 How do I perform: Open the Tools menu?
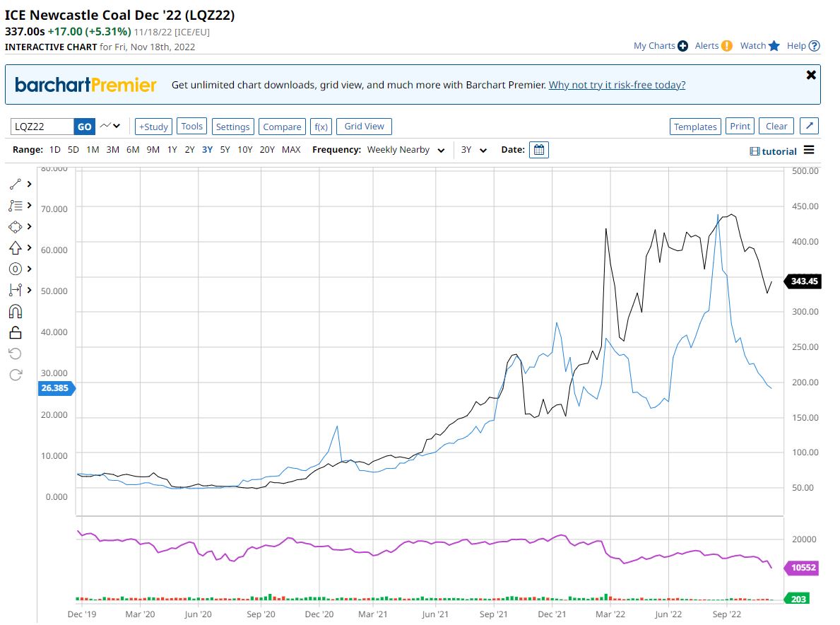click(x=191, y=127)
